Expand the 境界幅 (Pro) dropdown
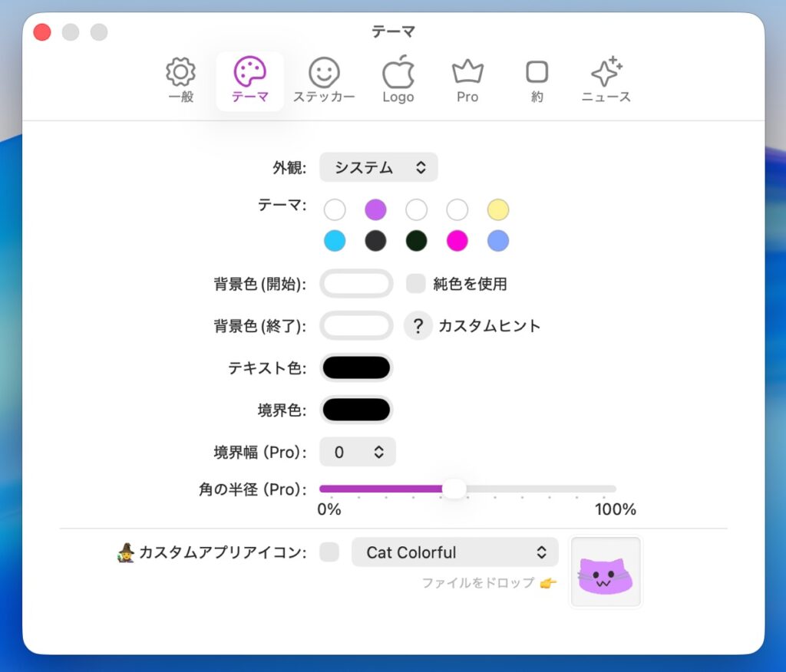 click(x=358, y=452)
